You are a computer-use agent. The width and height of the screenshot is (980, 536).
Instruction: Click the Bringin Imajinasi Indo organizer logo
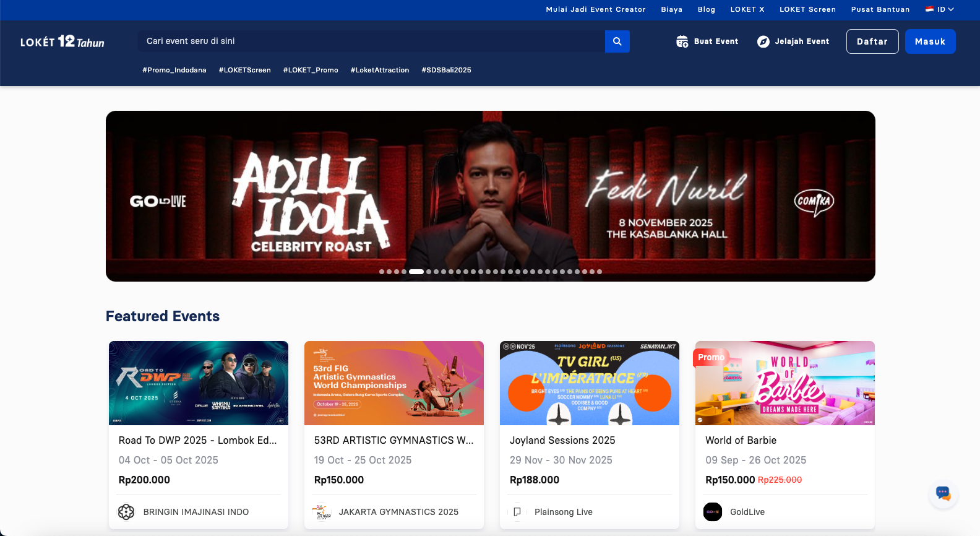(x=126, y=512)
